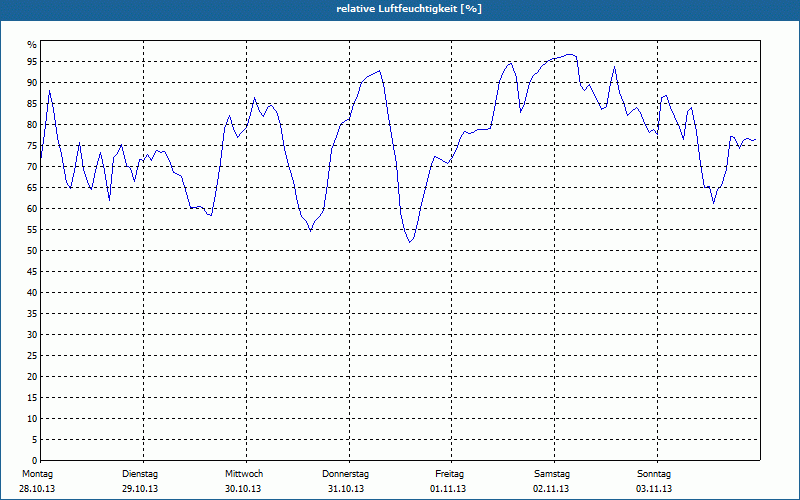Viewport: 800px width, 500px height.
Task: Select the Donnerstag day label
Action: pos(345,474)
